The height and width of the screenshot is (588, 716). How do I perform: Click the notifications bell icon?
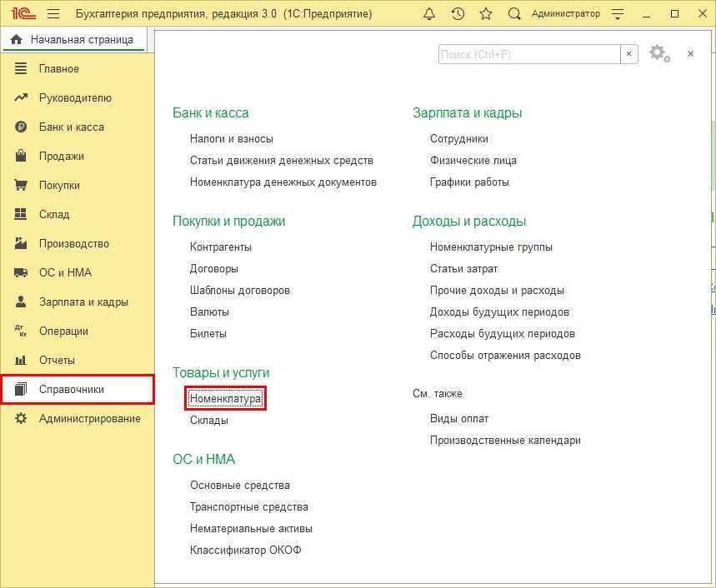point(429,14)
